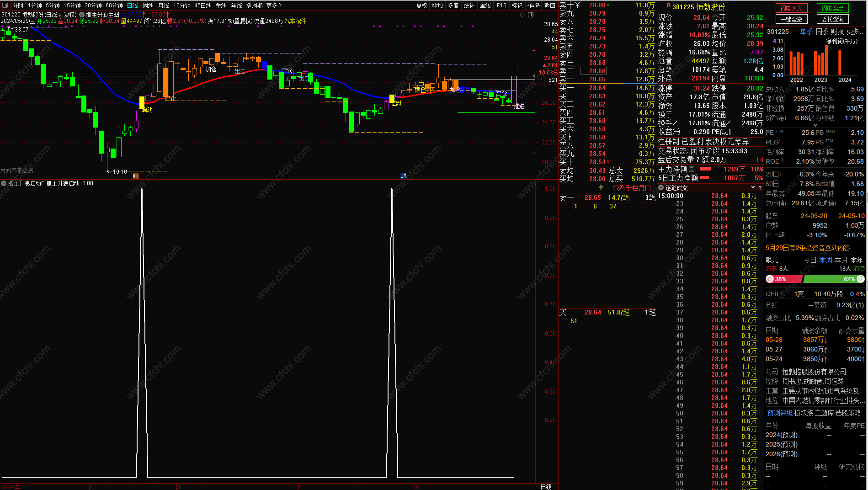Open the 逐笔成交 filter icon
868x490 pixels.
click(x=753, y=188)
